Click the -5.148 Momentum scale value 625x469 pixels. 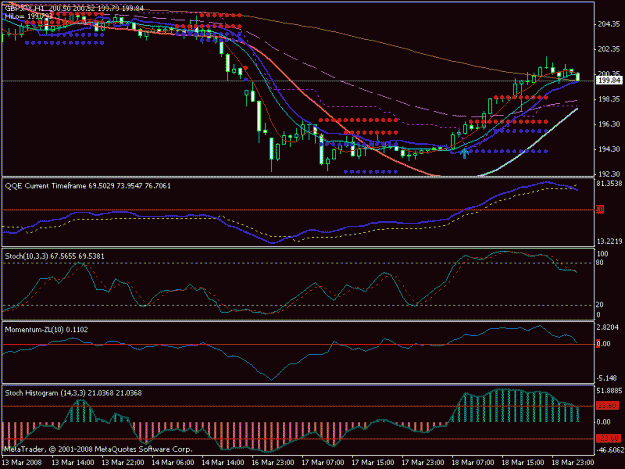point(607,378)
